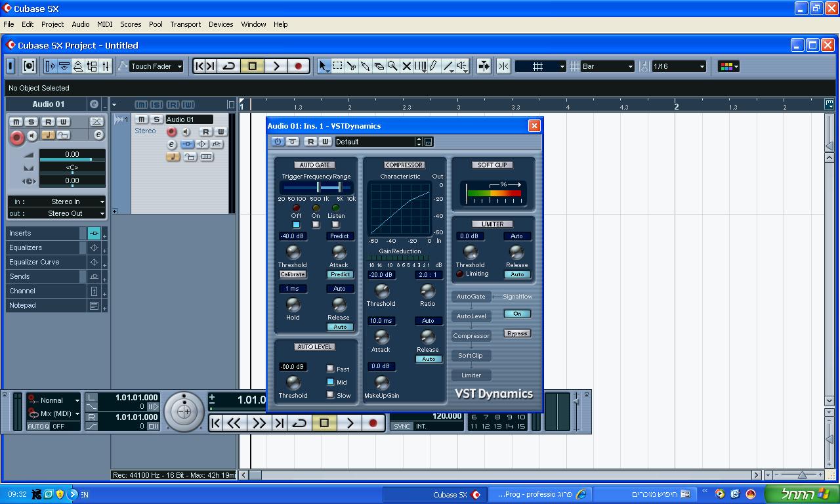Click the Auto Gate Calibrate button
Image resolution: width=840 pixels, height=504 pixels.
293,274
